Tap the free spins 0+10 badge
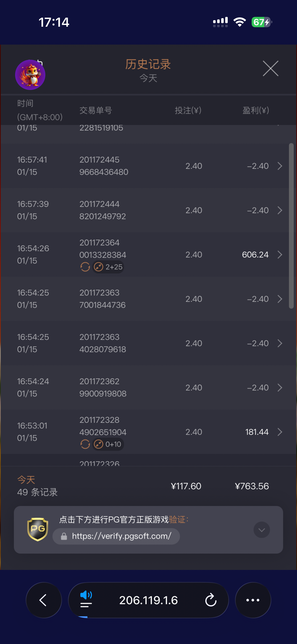 click(109, 444)
